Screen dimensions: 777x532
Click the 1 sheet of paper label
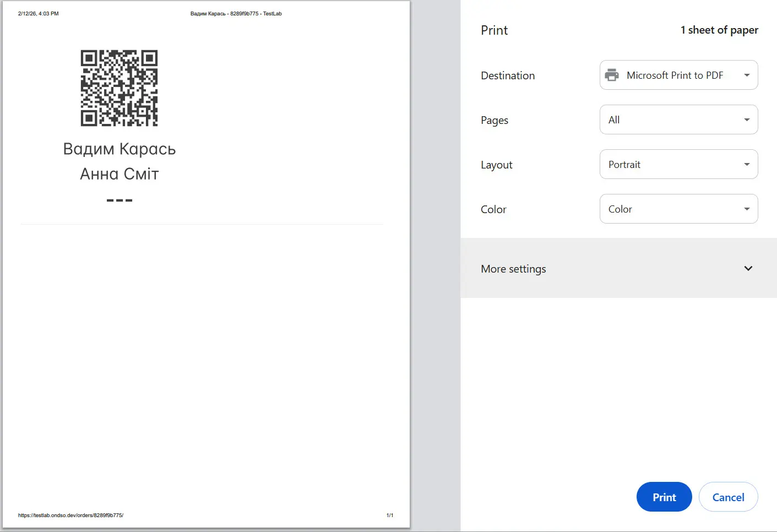click(719, 30)
